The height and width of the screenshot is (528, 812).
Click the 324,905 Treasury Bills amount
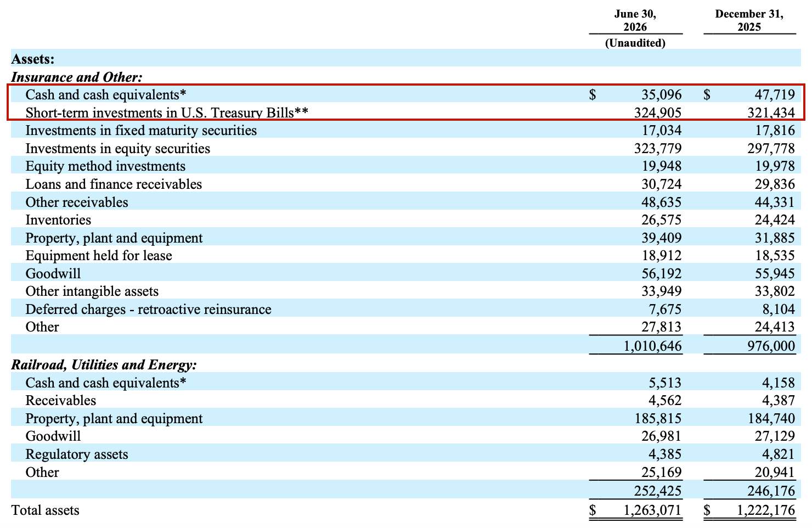[x=658, y=113]
